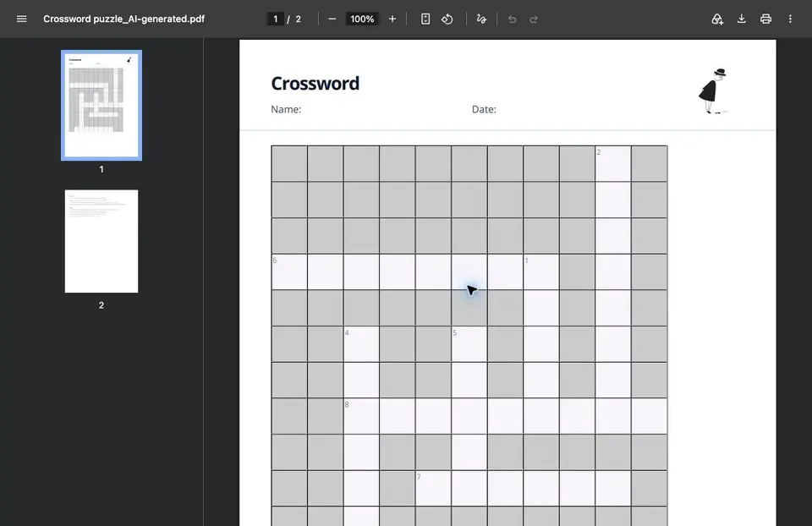The height and width of the screenshot is (526, 812).
Task: Click the Name: label
Action: click(x=286, y=109)
